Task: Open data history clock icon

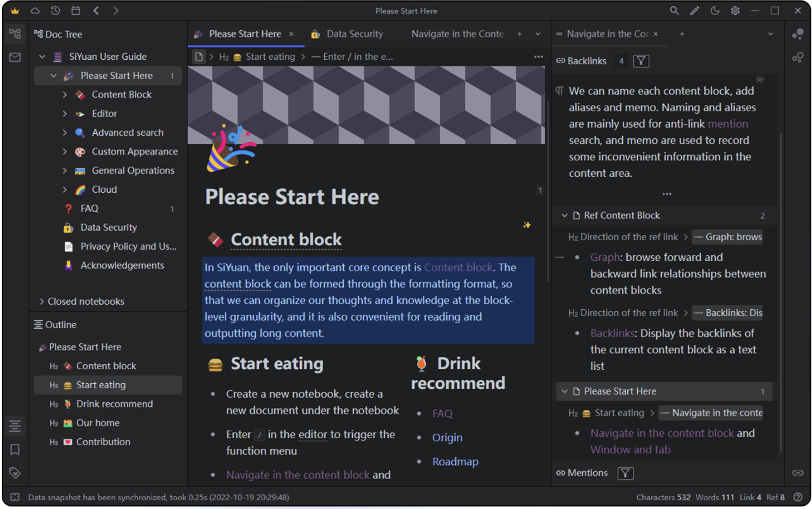Action: tap(55, 11)
